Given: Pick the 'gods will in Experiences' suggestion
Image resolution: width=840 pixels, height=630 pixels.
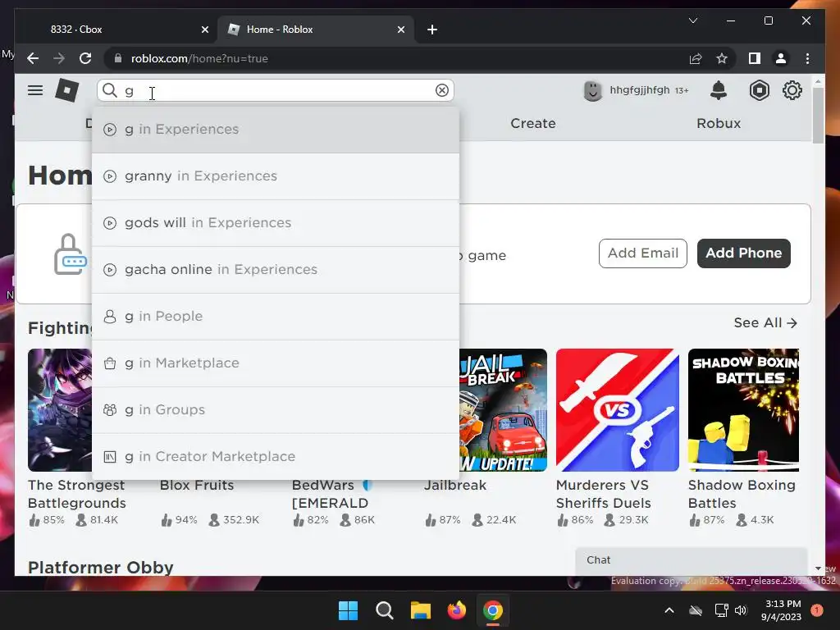Looking at the screenshot, I should click(276, 223).
